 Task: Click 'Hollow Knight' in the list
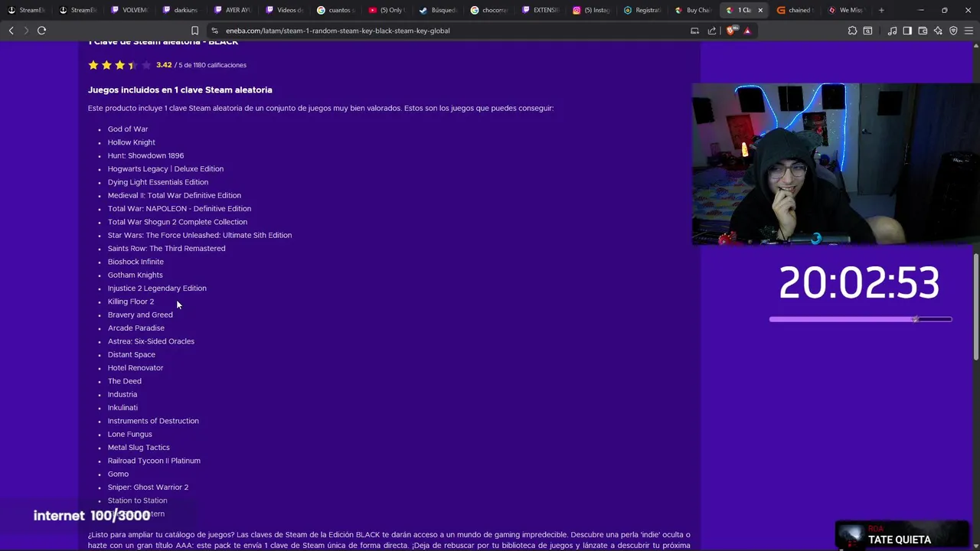(132, 142)
